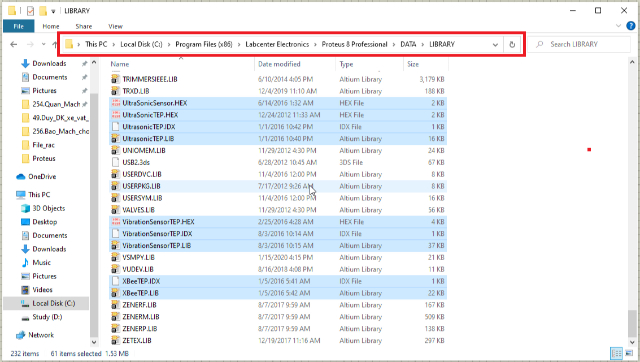Open the File ribbon tab

click(x=19, y=26)
